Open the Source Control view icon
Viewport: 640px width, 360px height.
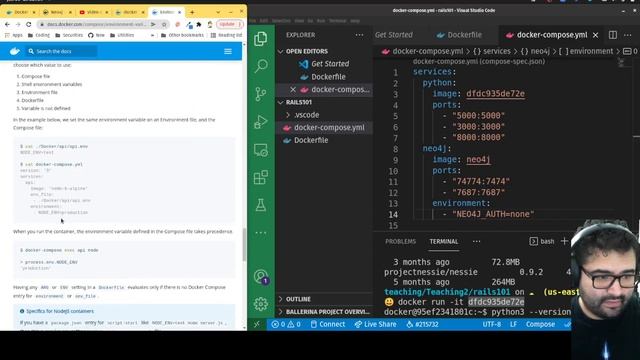coord(261,94)
